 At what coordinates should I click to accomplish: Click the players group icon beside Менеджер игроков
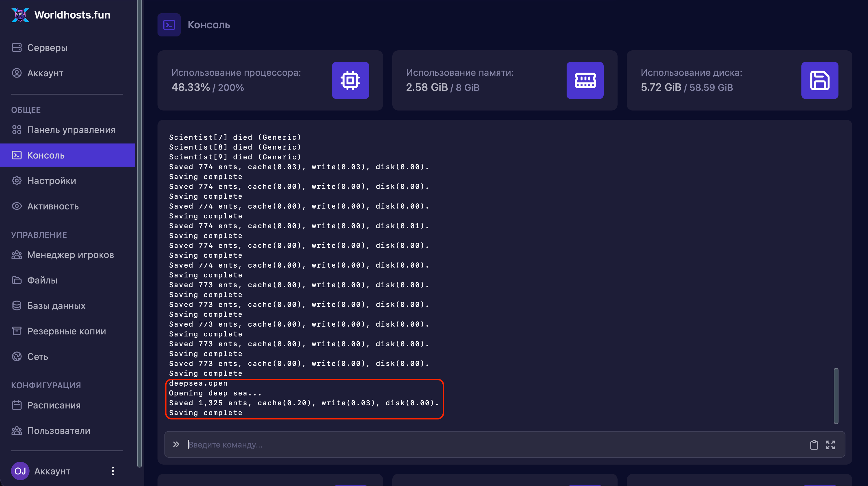click(17, 255)
